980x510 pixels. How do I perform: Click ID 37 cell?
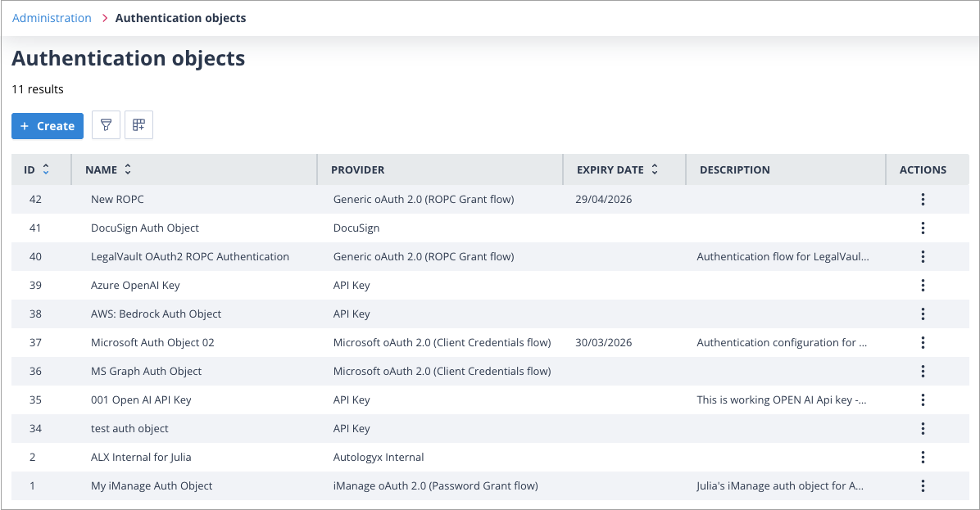(x=35, y=343)
